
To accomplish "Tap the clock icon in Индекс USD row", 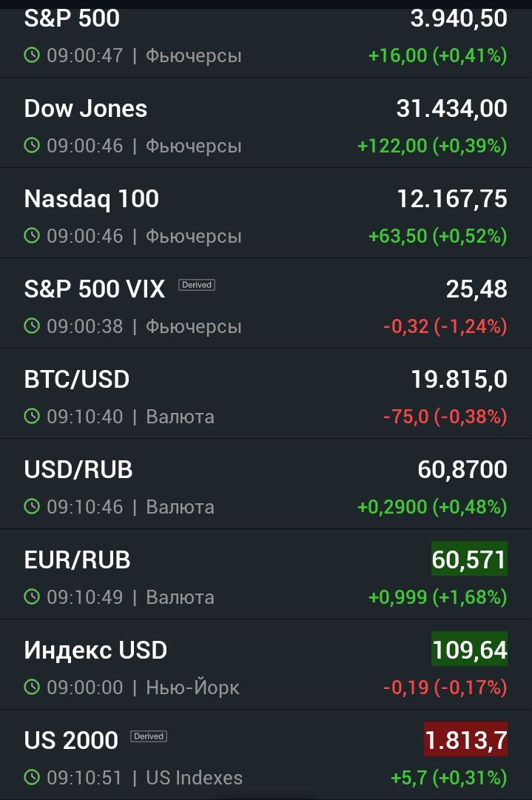I will [32, 688].
